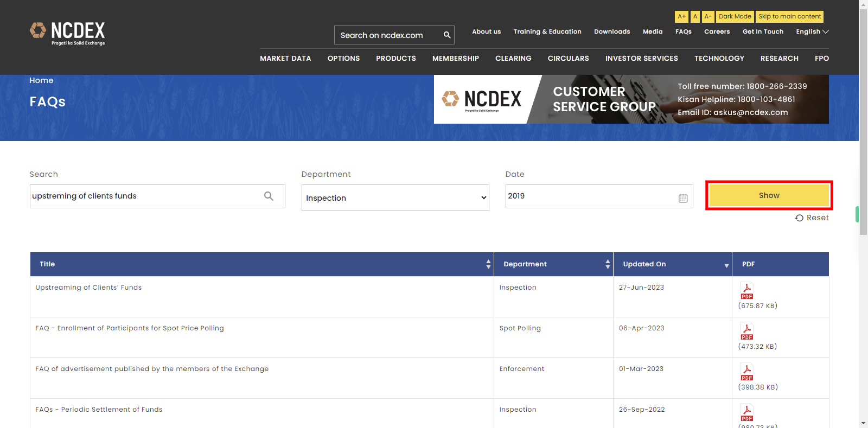Reset font size with the A button
The height and width of the screenshot is (428, 868).
click(695, 17)
